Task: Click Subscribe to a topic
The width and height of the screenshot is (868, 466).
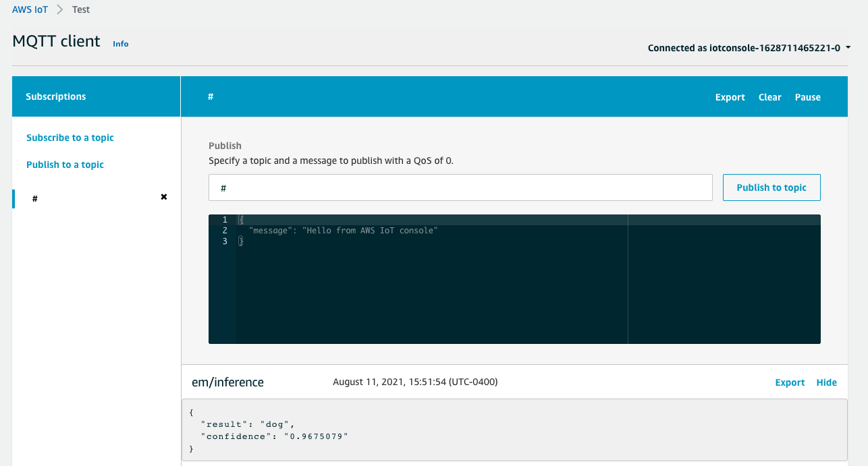Action: [70, 138]
